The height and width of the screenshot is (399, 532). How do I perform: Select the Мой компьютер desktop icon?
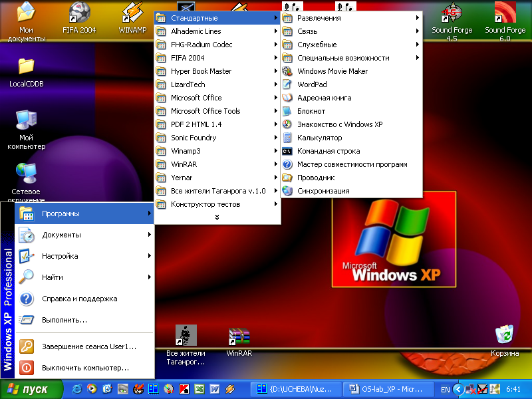27,130
